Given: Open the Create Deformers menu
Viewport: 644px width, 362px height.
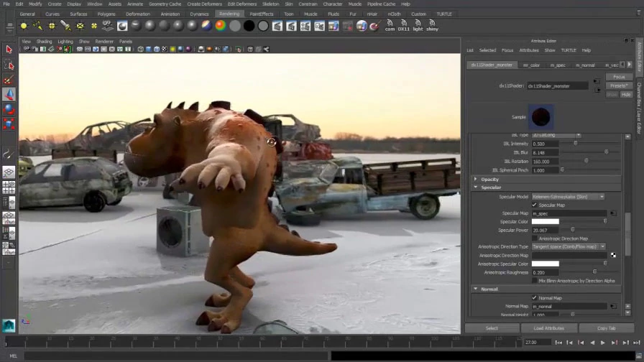Looking at the screenshot, I should click(204, 4).
